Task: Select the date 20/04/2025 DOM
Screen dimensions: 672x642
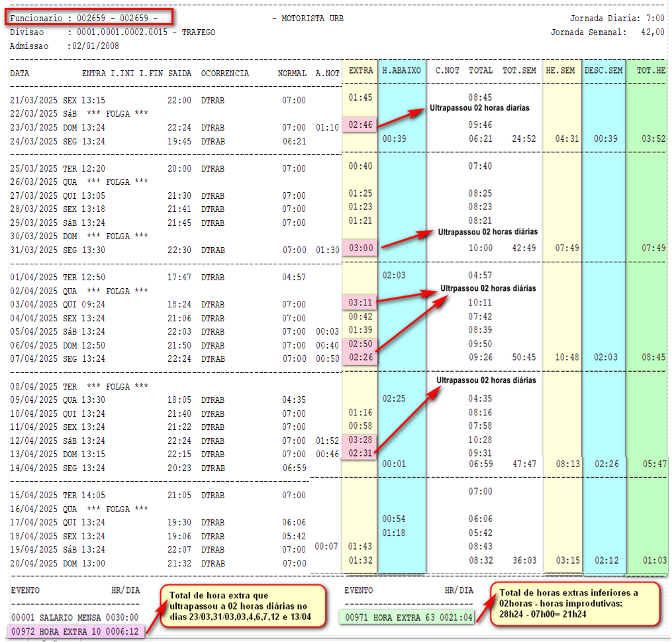Action: point(44,564)
